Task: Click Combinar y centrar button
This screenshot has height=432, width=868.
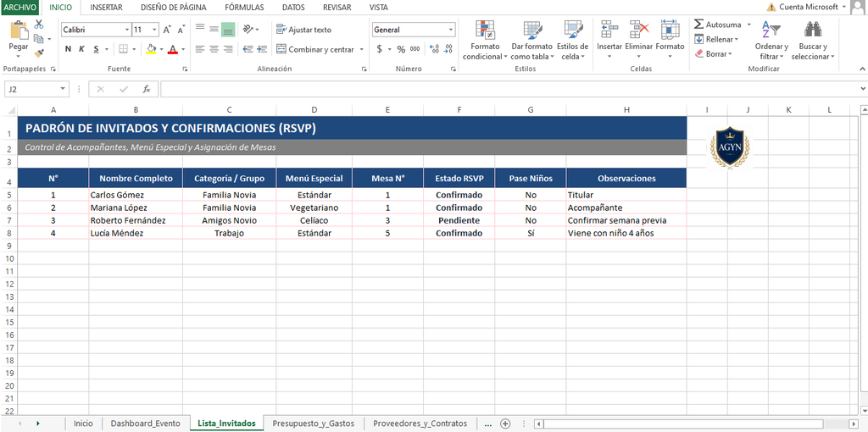Action: click(315, 49)
